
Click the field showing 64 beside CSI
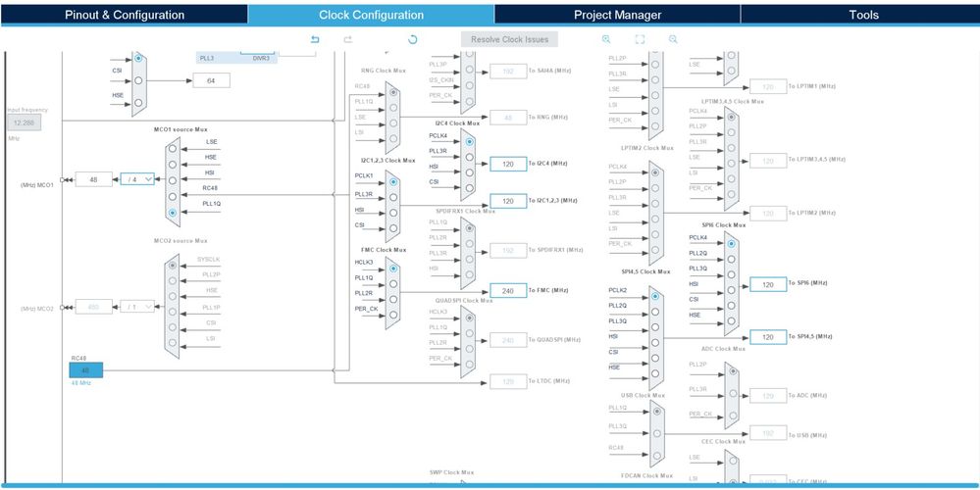pos(211,80)
